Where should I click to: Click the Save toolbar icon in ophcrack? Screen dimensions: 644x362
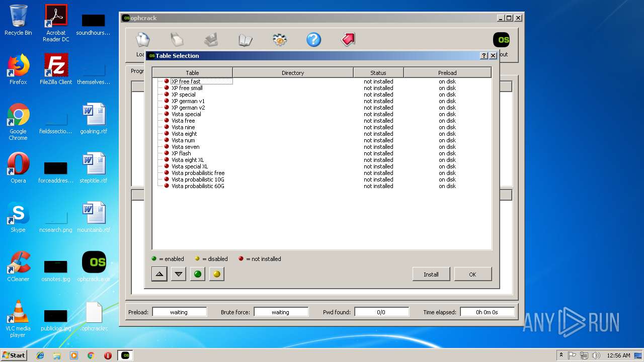(211, 40)
